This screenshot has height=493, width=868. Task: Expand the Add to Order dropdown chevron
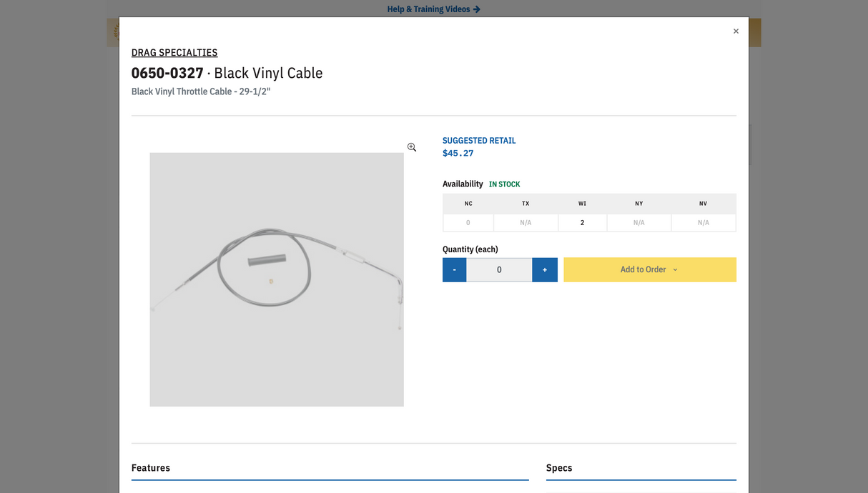(x=675, y=270)
